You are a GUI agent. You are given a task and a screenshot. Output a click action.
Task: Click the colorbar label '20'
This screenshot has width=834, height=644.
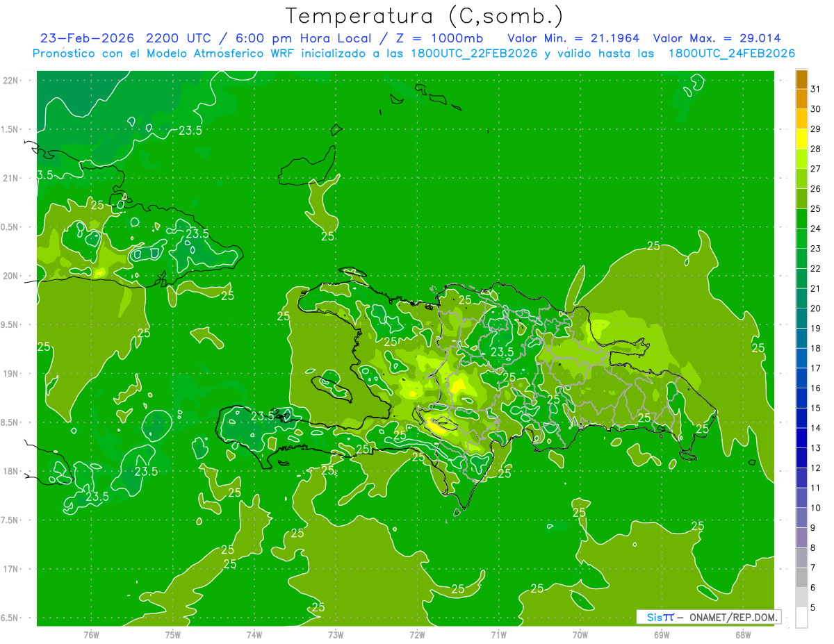(816, 308)
